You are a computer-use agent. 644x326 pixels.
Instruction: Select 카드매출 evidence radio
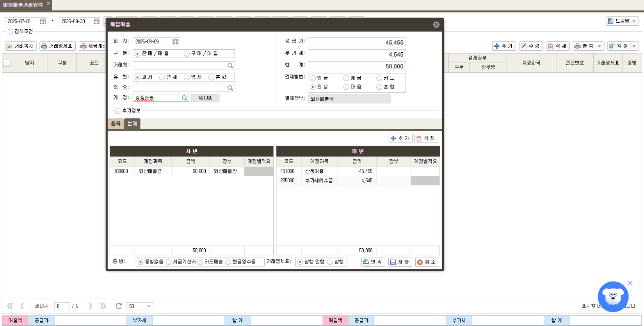pyautogui.click(x=200, y=262)
